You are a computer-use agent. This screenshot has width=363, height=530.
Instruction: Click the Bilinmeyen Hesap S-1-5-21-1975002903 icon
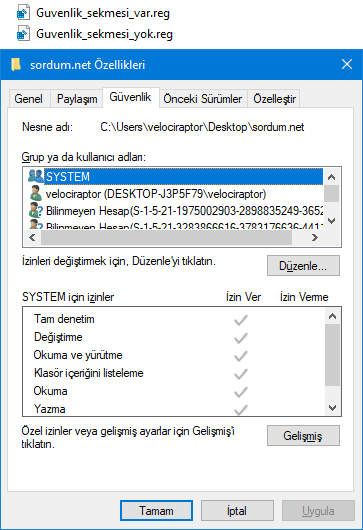[x=35, y=210]
